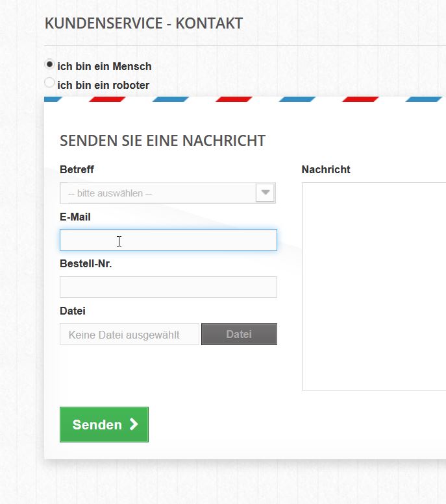Click the 'Senden Sie eine Nachricht' heading
The width and height of the screenshot is (446, 504).
(162, 141)
